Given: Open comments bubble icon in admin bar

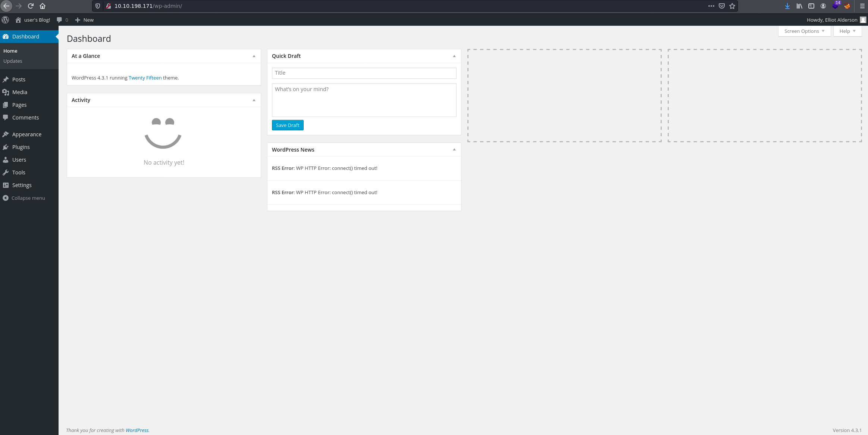Looking at the screenshot, I should [59, 20].
